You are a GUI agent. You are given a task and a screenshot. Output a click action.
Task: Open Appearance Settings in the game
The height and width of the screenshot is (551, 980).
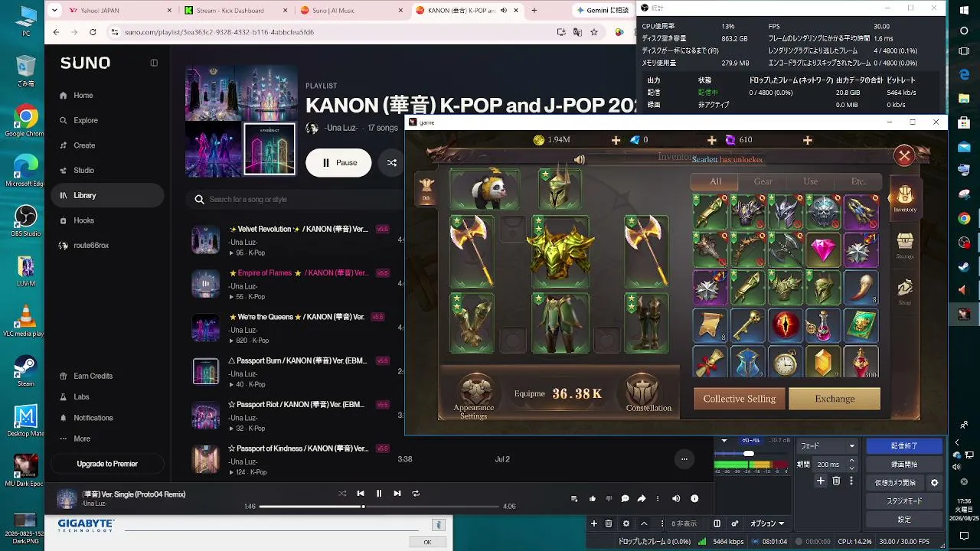[x=474, y=396]
